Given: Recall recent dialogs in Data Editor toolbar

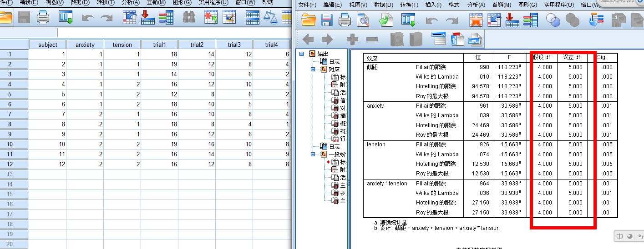Looking at the screenshot, I should (66, 18).
